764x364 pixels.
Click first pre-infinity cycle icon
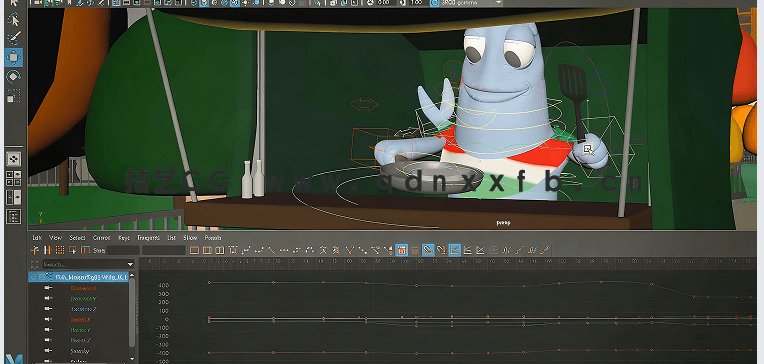pyautogui.click(x=506, y=250)
